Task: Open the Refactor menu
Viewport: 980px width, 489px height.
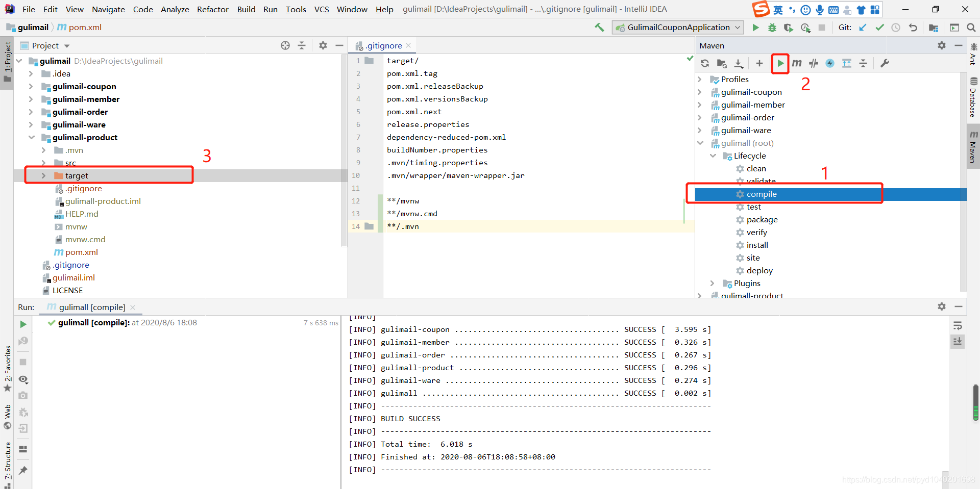Action: 213,9
